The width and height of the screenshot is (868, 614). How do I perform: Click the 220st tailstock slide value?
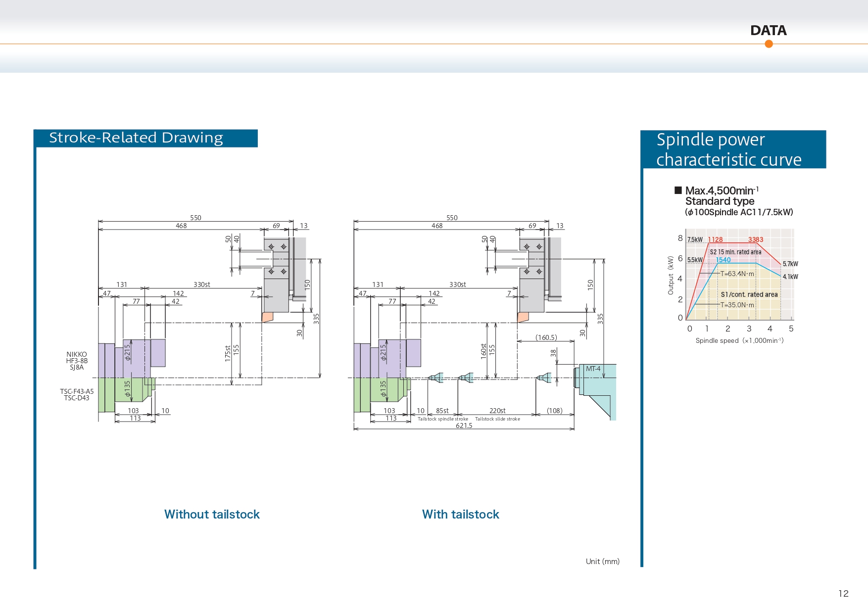click(x=497, y=411)
